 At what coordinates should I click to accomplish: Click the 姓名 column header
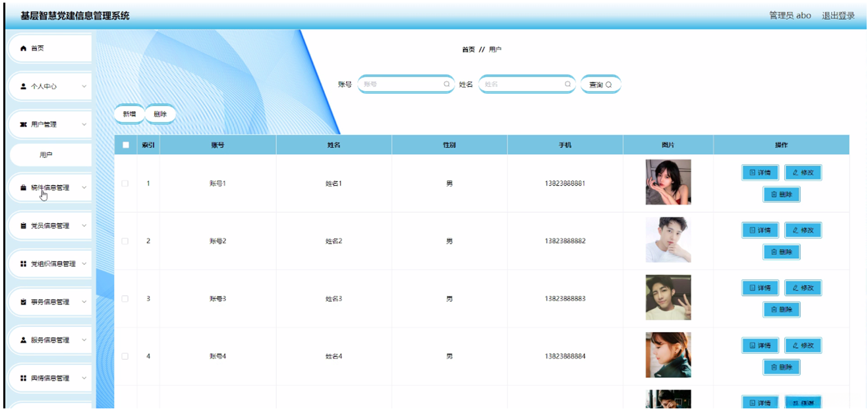333,145
